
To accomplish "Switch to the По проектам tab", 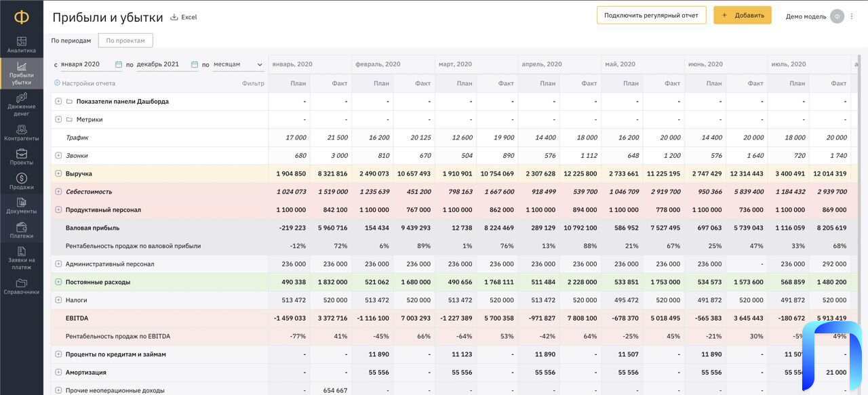I will [x=125, y=41].
